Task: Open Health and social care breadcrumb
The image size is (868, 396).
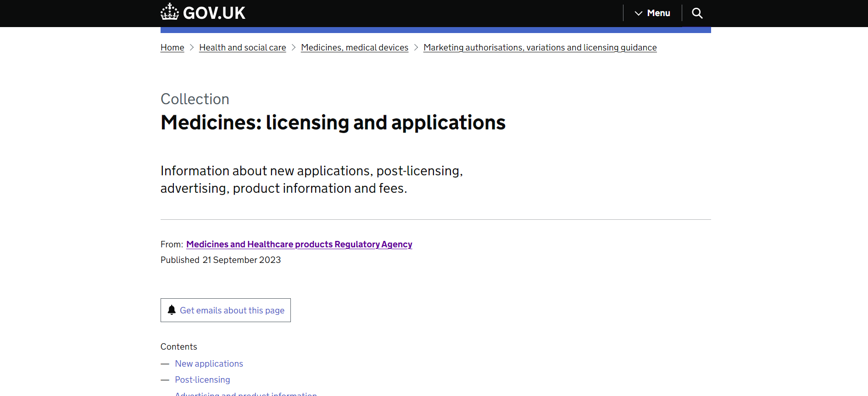Action: [242, 48]
